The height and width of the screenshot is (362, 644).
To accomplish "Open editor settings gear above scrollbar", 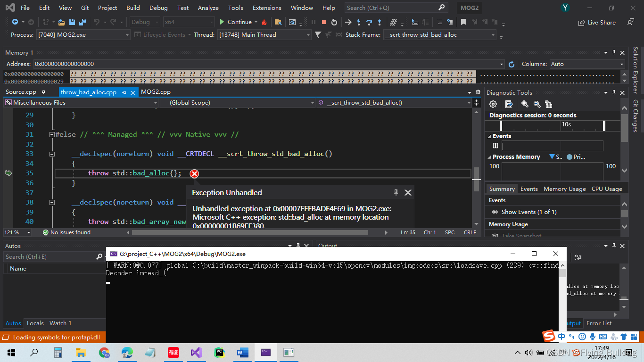I will (x=478, y=92).
